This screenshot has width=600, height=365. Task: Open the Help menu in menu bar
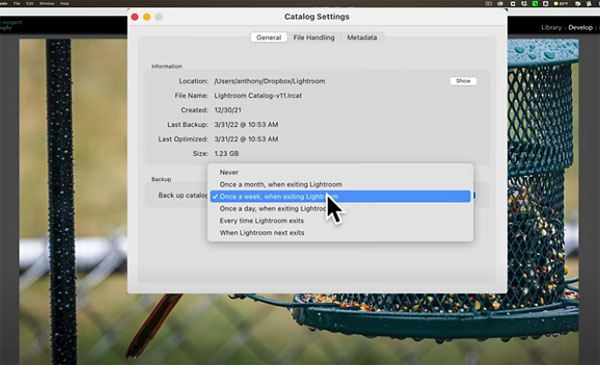point(64,3)
